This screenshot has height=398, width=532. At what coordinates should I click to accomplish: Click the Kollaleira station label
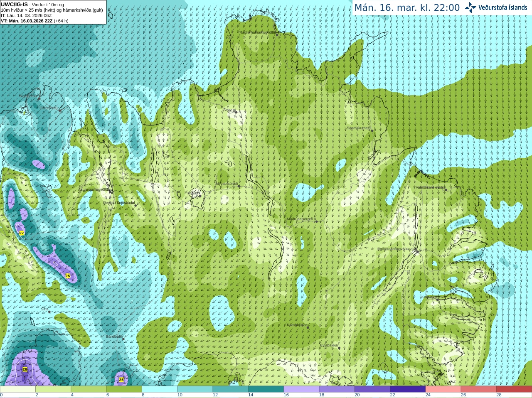coord(429,297)
